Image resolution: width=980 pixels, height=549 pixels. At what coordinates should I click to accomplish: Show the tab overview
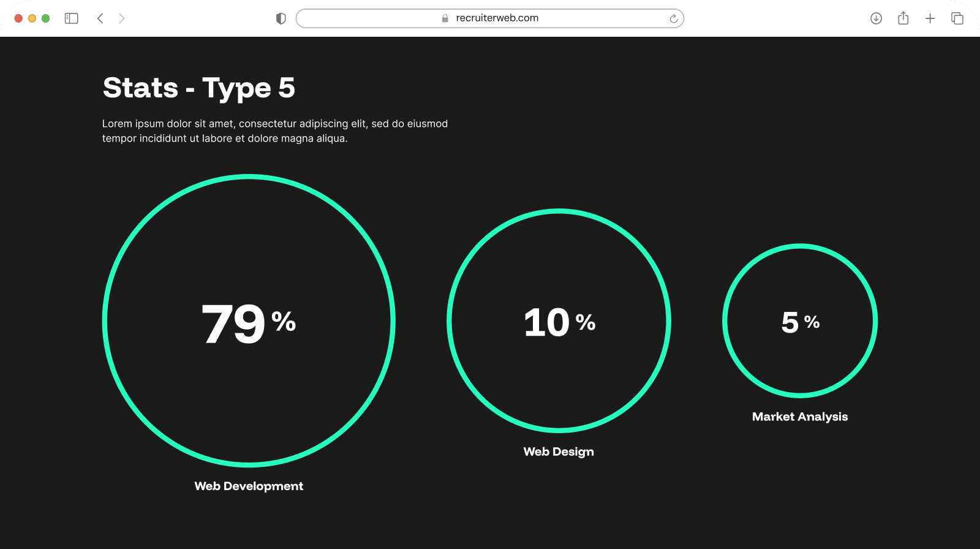[x=957, y=18]
